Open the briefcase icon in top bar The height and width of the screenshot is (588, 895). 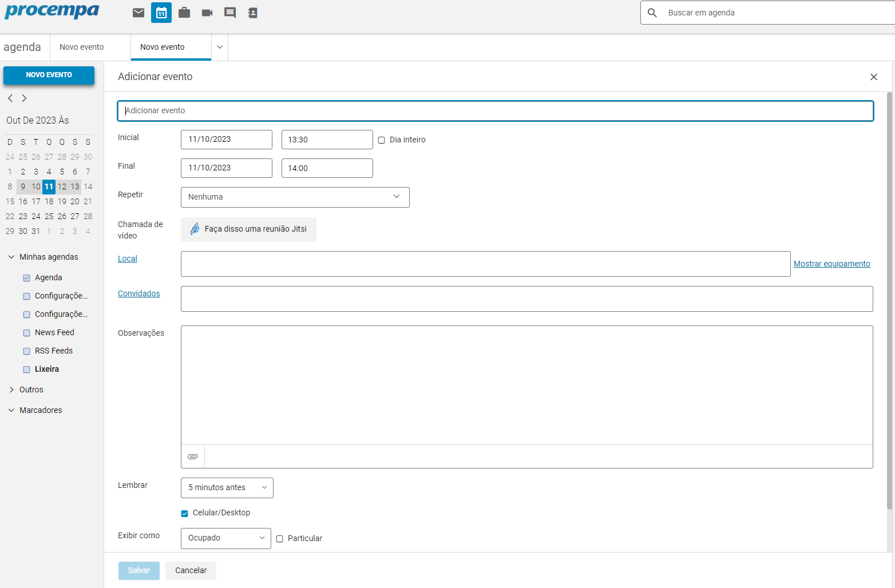click(x=184, y=13)
